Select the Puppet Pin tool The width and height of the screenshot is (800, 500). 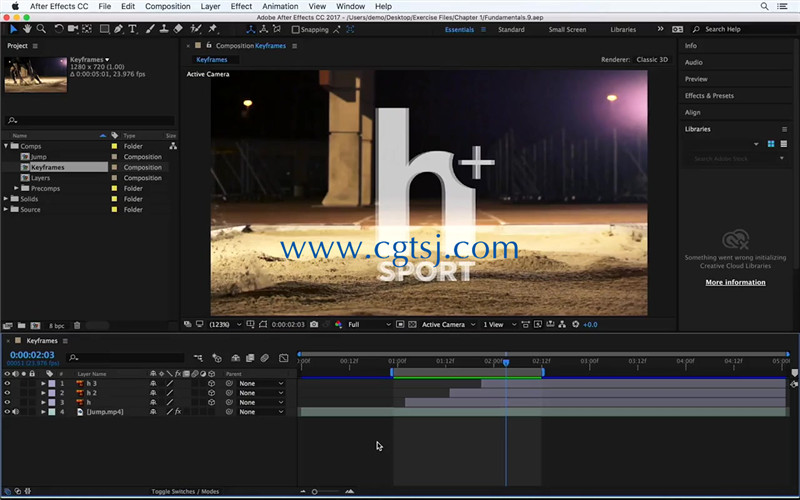click(x=213, y=29)
